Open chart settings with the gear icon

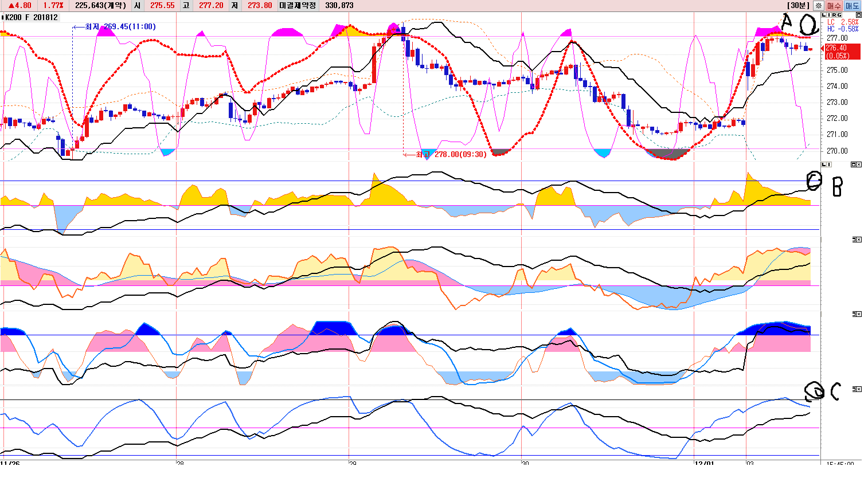pyautogui.click(x=818, y=5)
